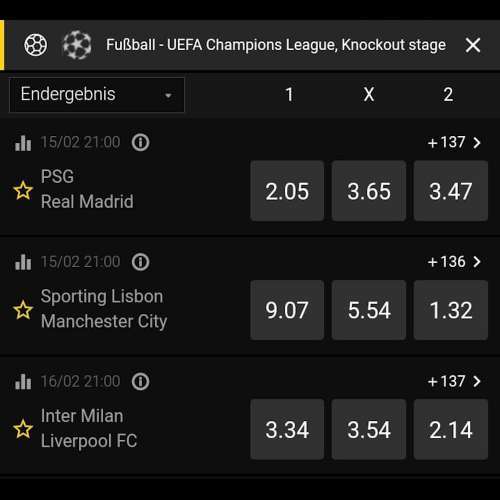Open statistics chart for PSG match

(x=23, y=143)
